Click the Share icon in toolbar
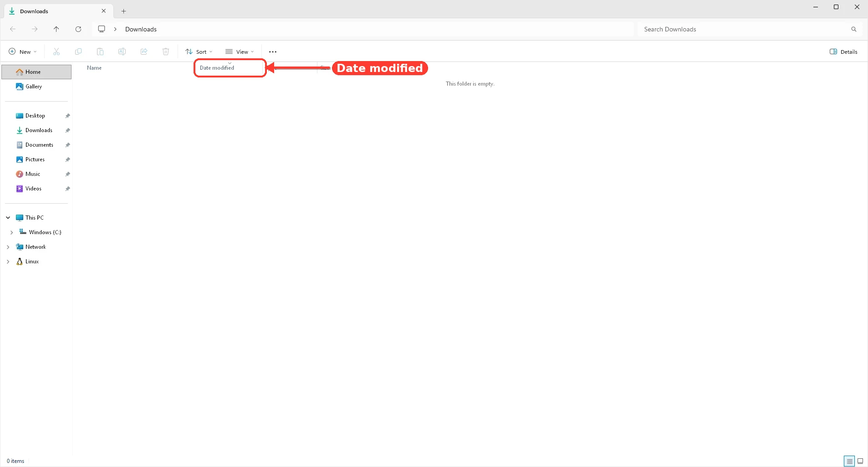Image resolution: width=868 pixels, height=467 pixels. [x=144, y=51]
